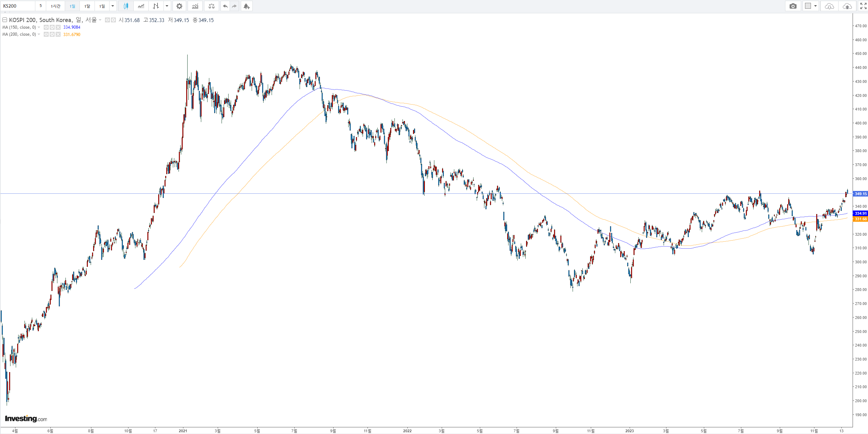Open chart settings gear in toolbar

click(x=179, y=6)
